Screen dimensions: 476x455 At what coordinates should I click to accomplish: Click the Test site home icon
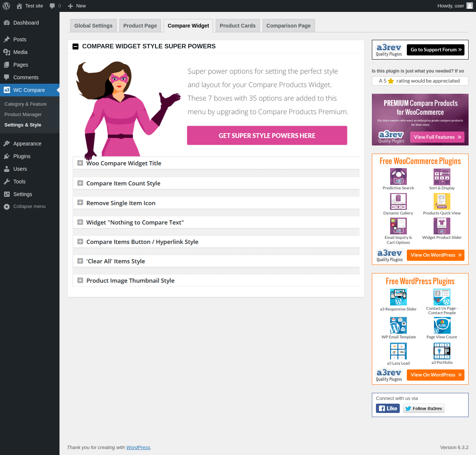pyautogui.click(x=19, y=6)
